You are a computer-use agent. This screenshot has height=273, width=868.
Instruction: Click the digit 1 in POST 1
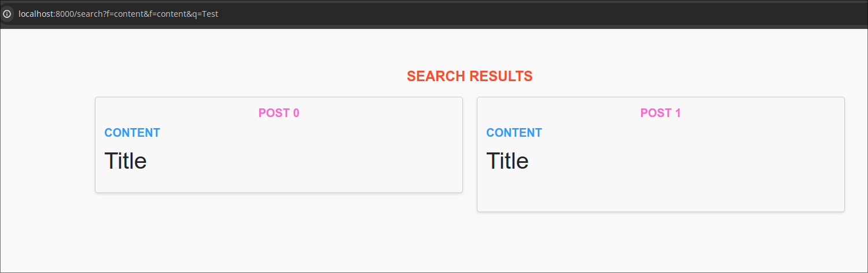[678, 113]
